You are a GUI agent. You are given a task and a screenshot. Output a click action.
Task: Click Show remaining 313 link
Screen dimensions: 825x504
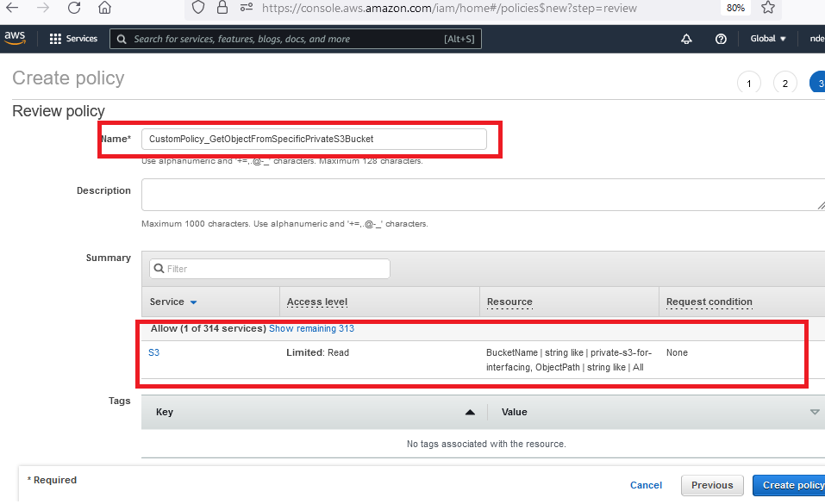click(311, 328)
